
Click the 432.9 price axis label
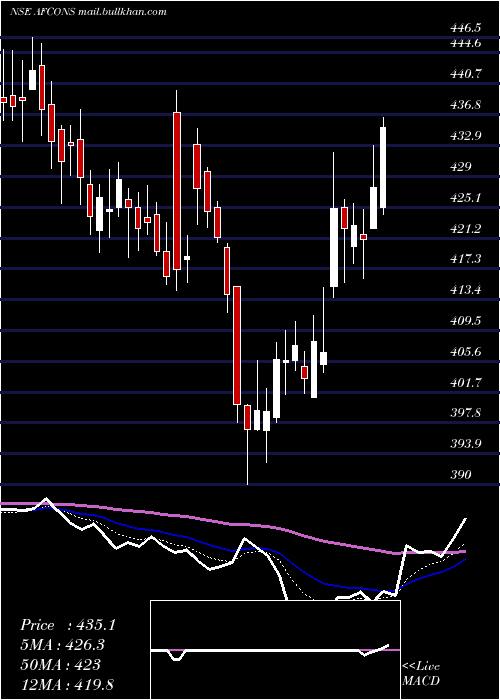tap(466, 136)
